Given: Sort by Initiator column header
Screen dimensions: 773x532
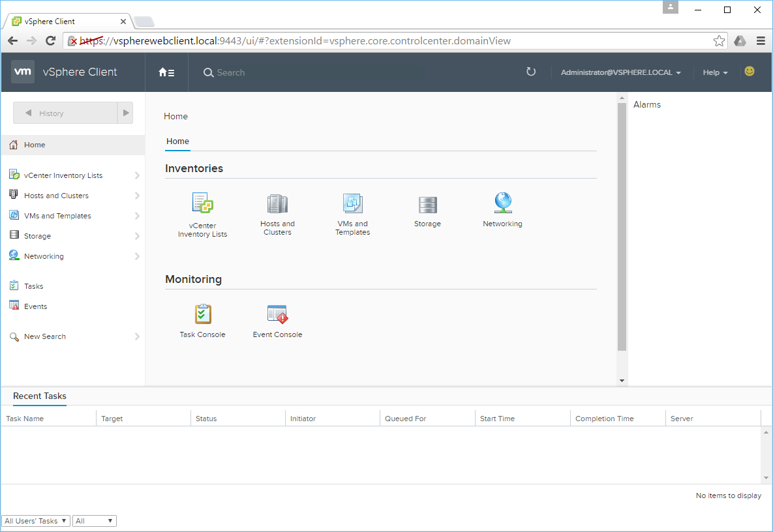Looking at the screenshot, I should [x=332, y=418].
